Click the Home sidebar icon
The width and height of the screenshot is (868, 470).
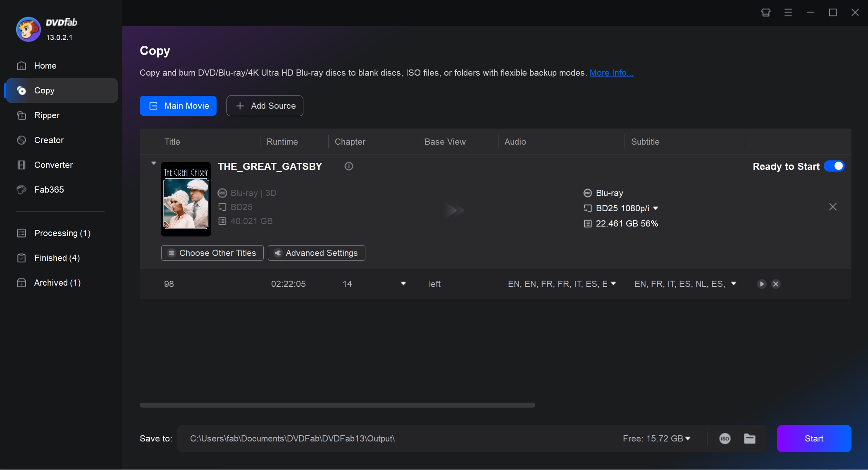click(21, 66)
